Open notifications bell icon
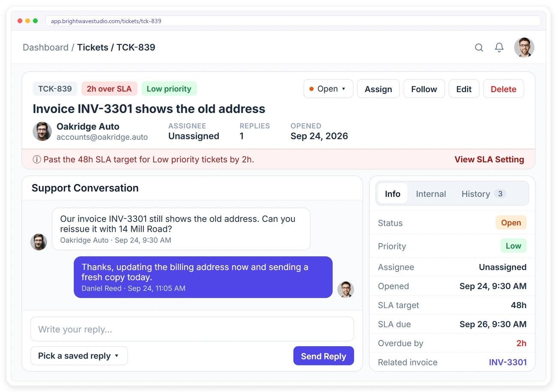This screenshot has height=392, width=557. (x=499, y=48)
